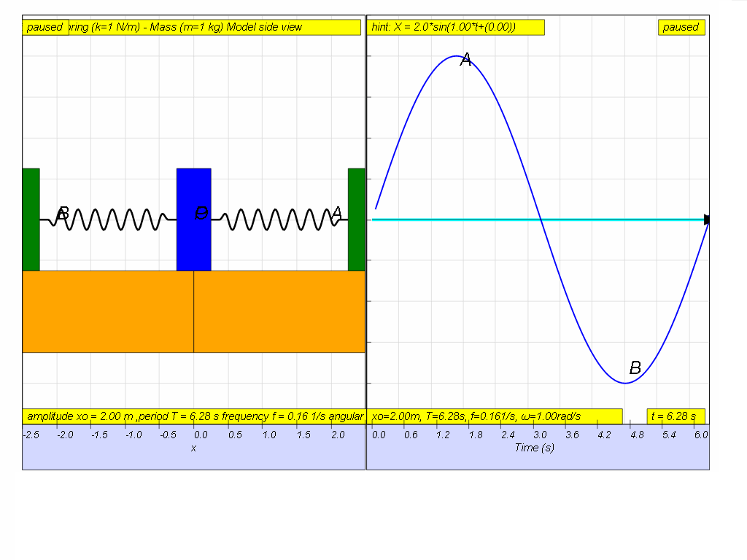Click trough label B on the sine graph
747x560 pixels.
635,368
